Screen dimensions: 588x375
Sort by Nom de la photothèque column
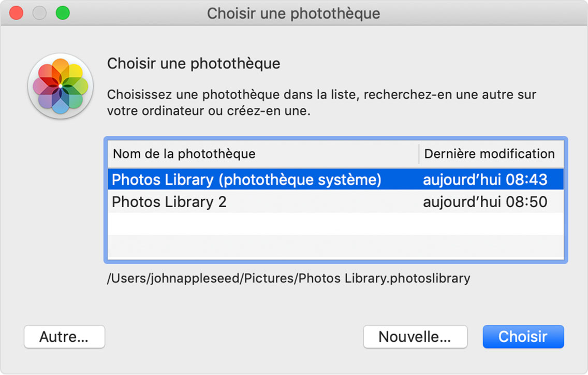pyautogui.click(x=184, y=154)
